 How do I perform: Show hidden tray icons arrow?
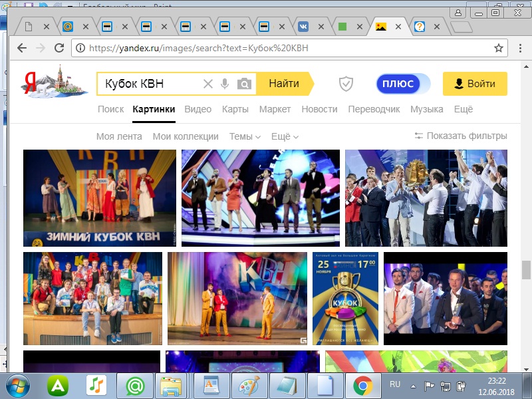point(413,386)
